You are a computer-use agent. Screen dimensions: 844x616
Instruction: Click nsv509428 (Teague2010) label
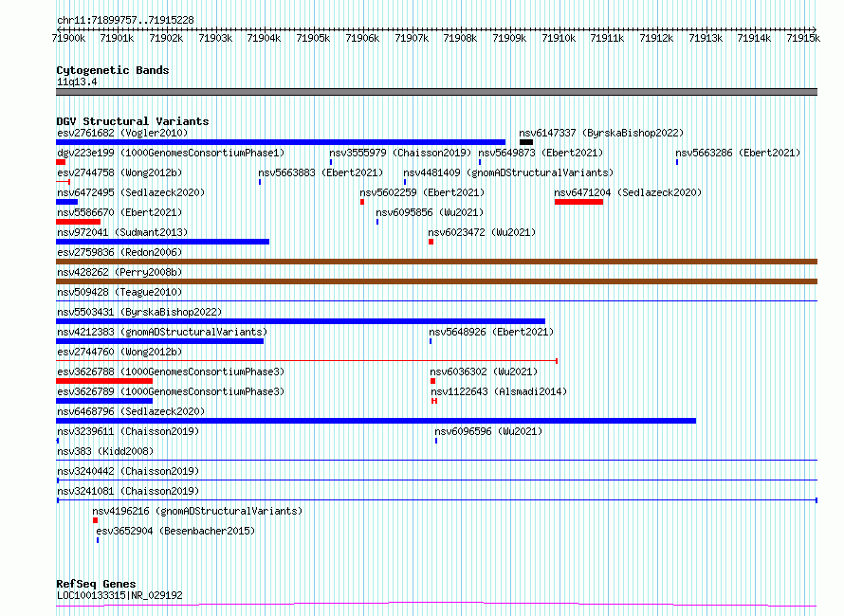point(119,292)
